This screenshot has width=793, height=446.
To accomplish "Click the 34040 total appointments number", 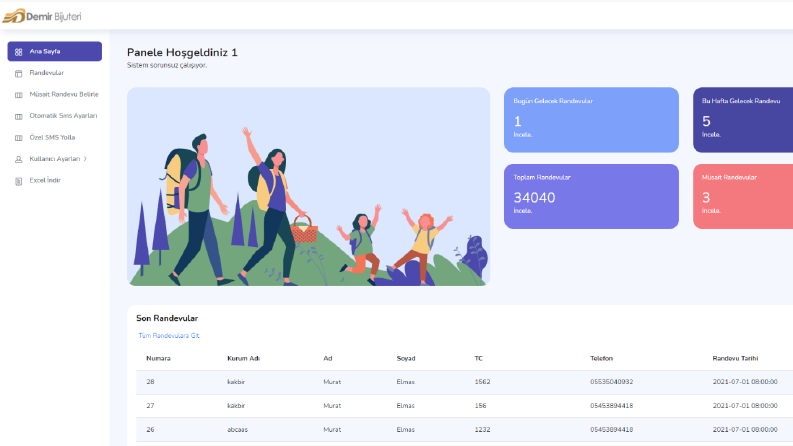I will [535, 198].
